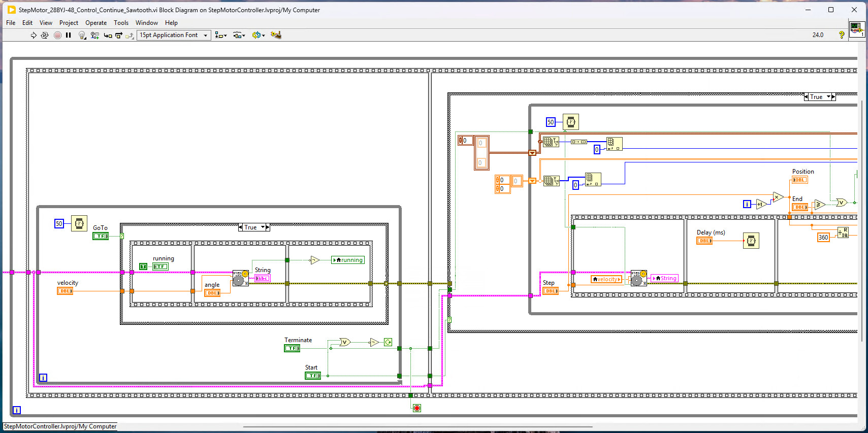
Task: Open the Distribute Objects dropdown
Action: [239, 35]
